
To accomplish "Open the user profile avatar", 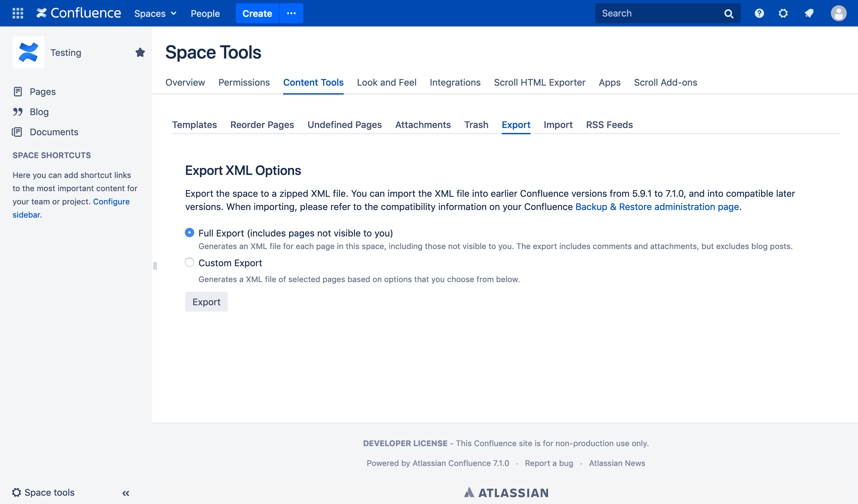I will [x=838, y=13].
